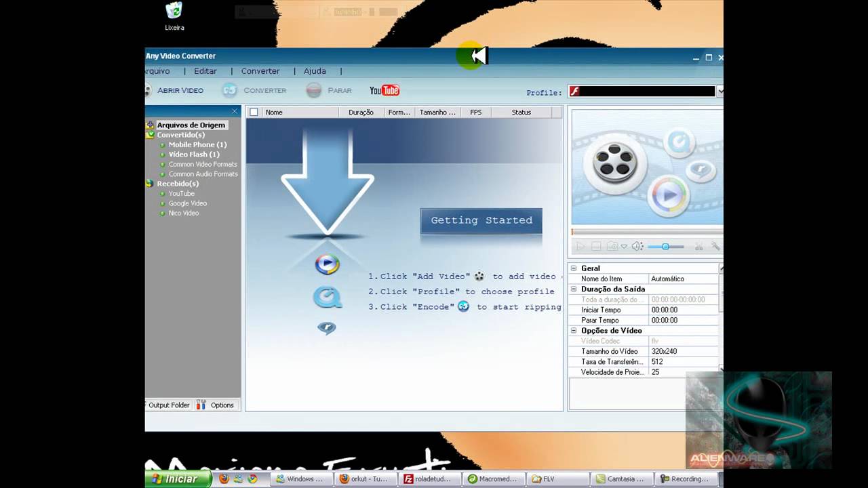
Task: Click the FPS column header
Action: pyautogui.click(x=476, y=113)
